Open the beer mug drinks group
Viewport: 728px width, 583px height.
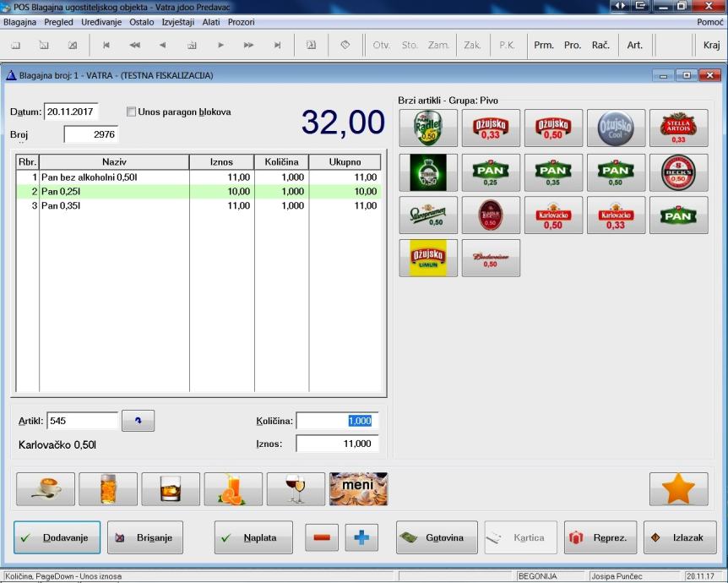[108, 488]
